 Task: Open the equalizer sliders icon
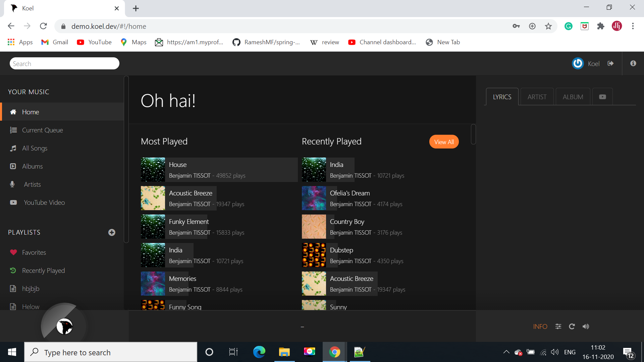(x=558, y=326)
